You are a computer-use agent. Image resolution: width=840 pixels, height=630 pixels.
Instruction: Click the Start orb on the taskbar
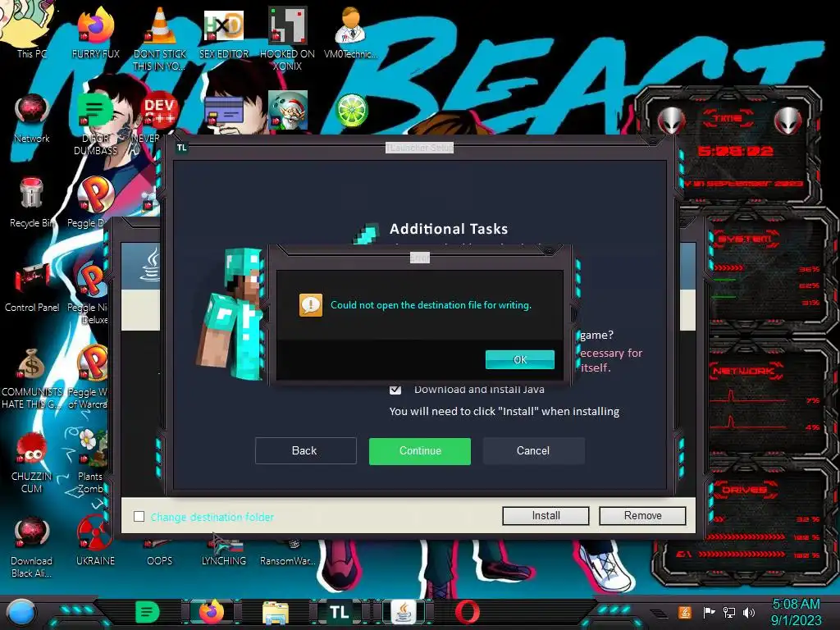(21, 612)
